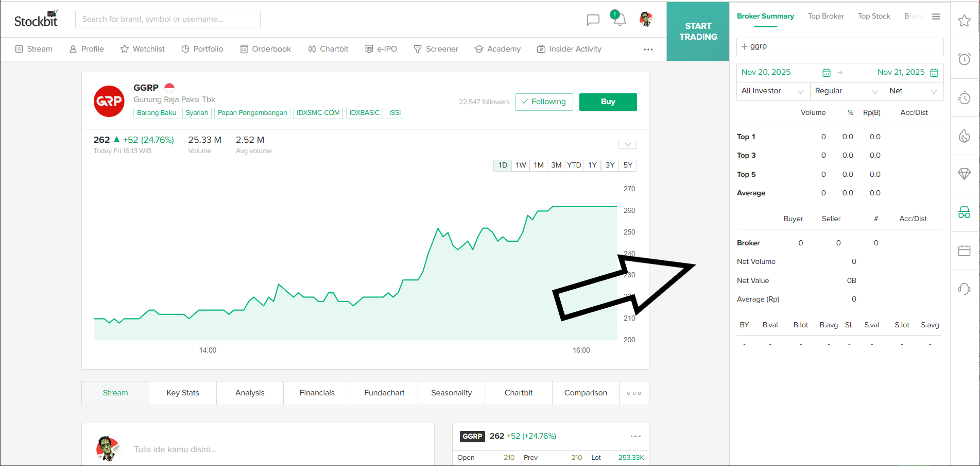Click the Nov 20, 2025 start date
This screenshot has height=466, width=980.
(x=766, y=72)
